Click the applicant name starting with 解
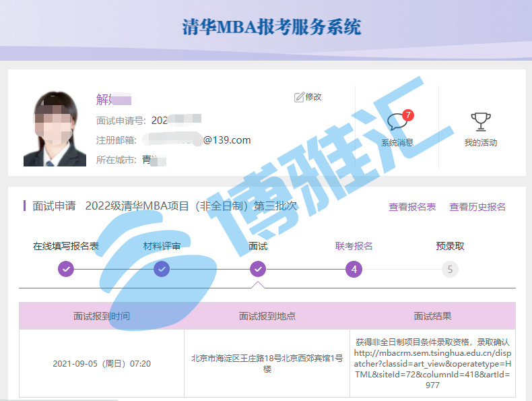Viewport: 532px width, 401px height. pos(113,100)
